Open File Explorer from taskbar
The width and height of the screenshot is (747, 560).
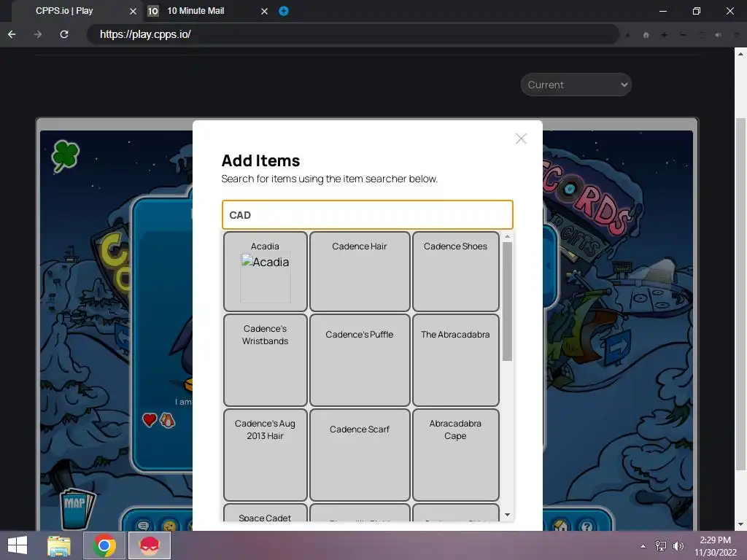[59, 545]
